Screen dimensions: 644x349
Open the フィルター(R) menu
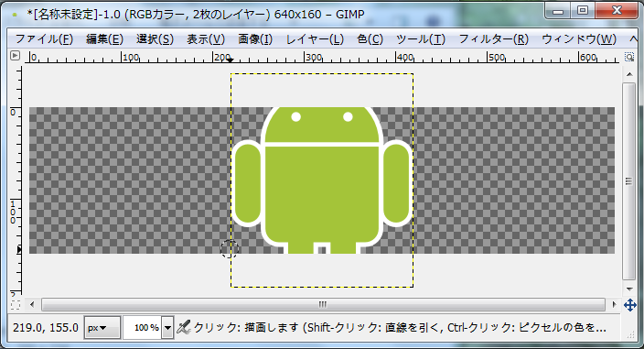tap(493, 39)
